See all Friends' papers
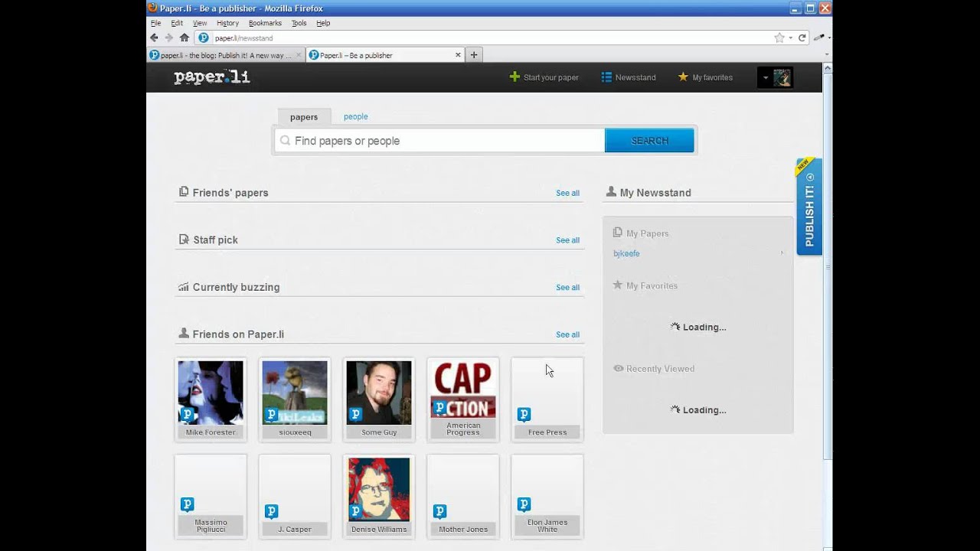980x551 pixels. pyautogui.click(x=567, y=193)
